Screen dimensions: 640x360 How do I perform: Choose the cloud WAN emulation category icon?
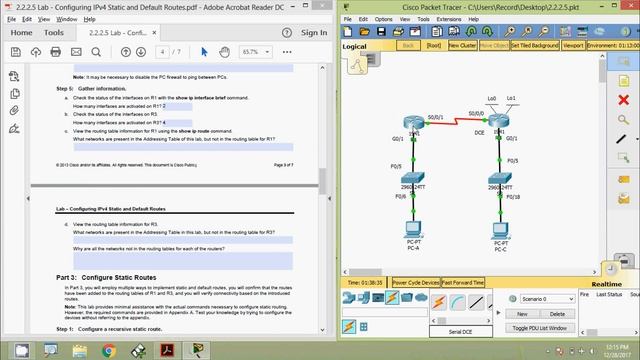pyautogui.click(x=421, y=298)
